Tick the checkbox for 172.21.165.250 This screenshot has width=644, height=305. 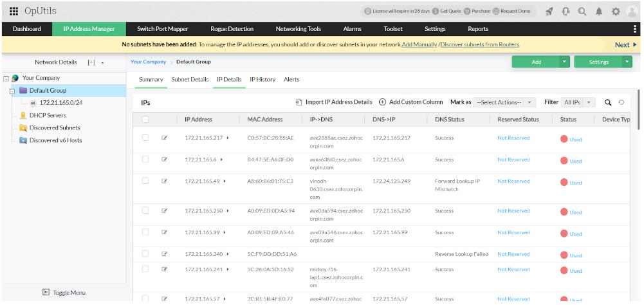tap(145, 210)
